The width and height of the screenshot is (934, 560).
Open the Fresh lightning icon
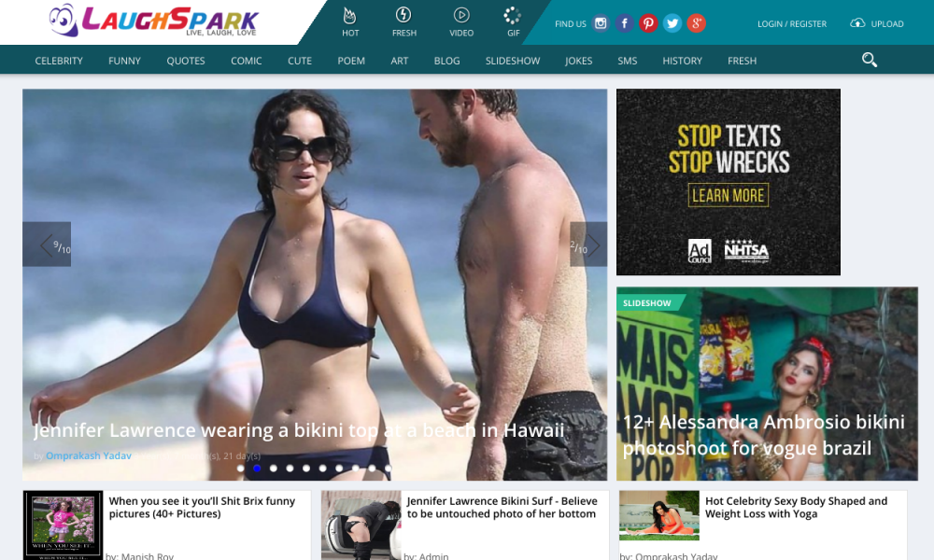pyautogui.click(x=403, y=16)
